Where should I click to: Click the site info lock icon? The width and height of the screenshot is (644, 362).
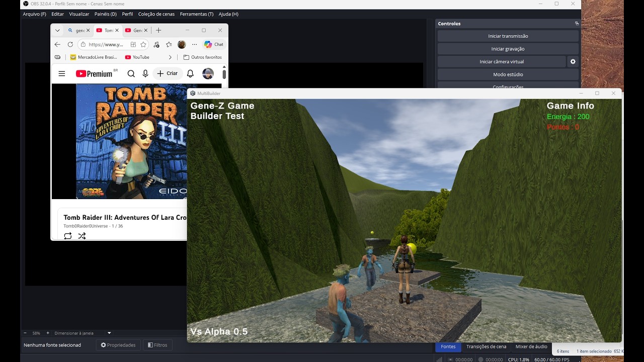pyautogui.click(x=83, y=44)
